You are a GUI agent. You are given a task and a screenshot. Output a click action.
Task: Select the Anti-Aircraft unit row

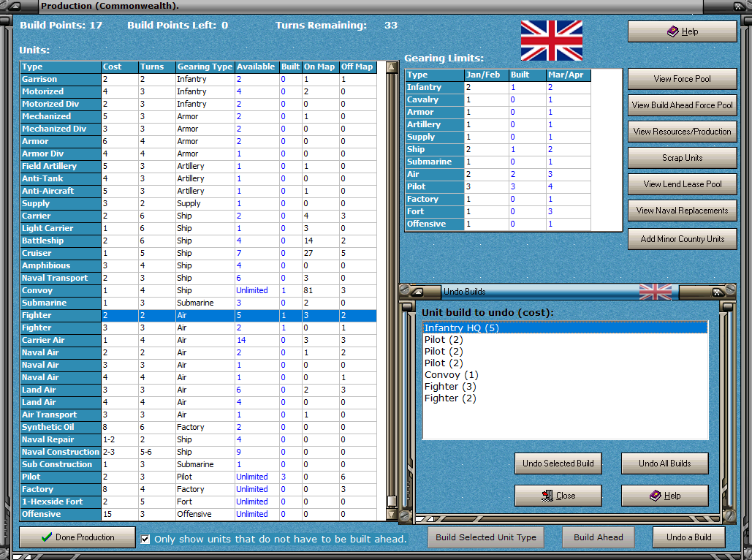click(198, 191)
